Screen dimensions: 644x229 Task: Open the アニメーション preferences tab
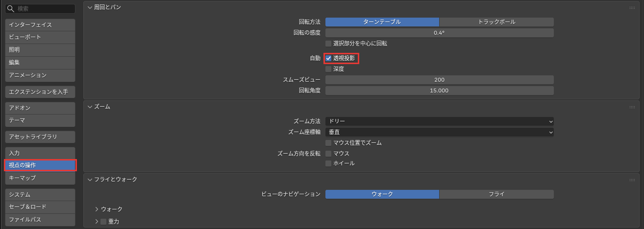point(40,75)
